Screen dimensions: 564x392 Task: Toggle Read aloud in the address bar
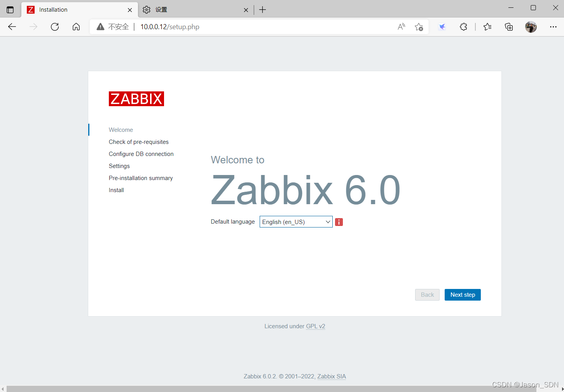click(x=402, y=27)
